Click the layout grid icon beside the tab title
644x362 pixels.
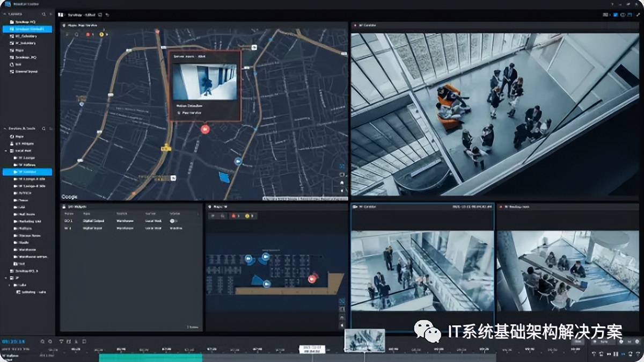click(x=61, y=15)
